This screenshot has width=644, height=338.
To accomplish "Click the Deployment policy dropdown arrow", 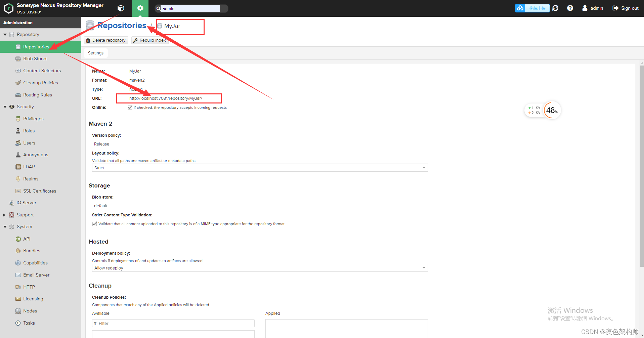I will tap(424, 268).
